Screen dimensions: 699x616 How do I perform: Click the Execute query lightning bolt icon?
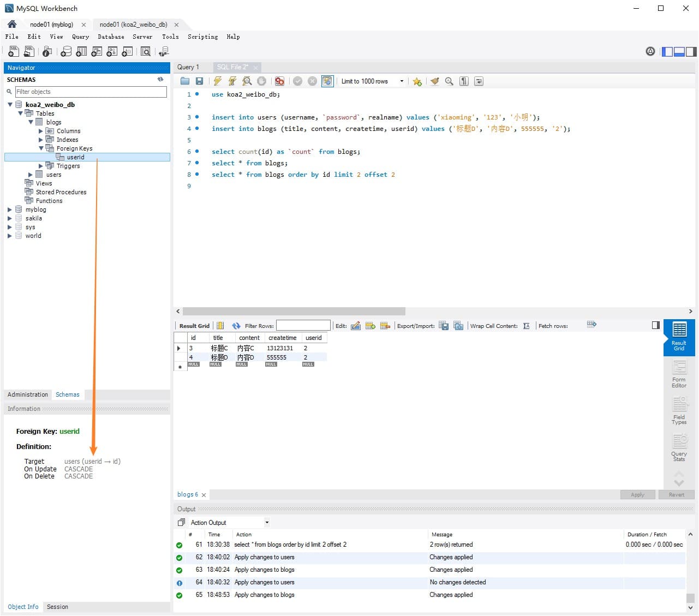point(218,81)
